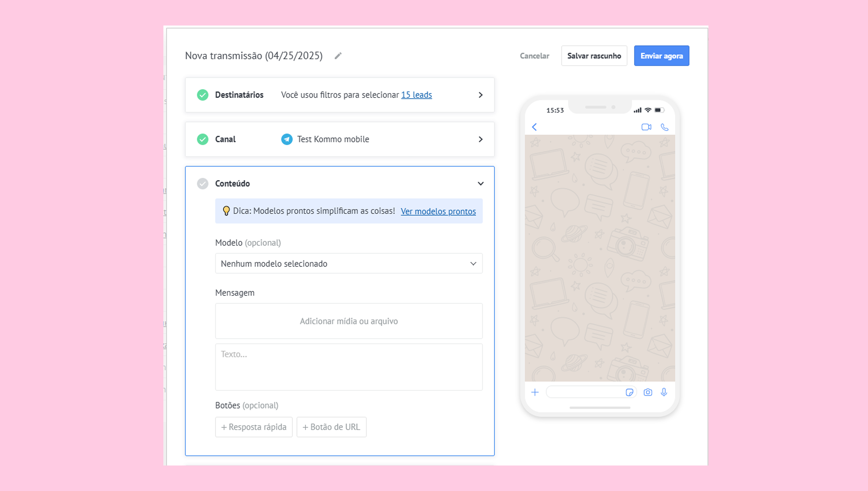Expand the Destinatários section chevron
This screenshot has width=868, height=491.
(481, 95)
